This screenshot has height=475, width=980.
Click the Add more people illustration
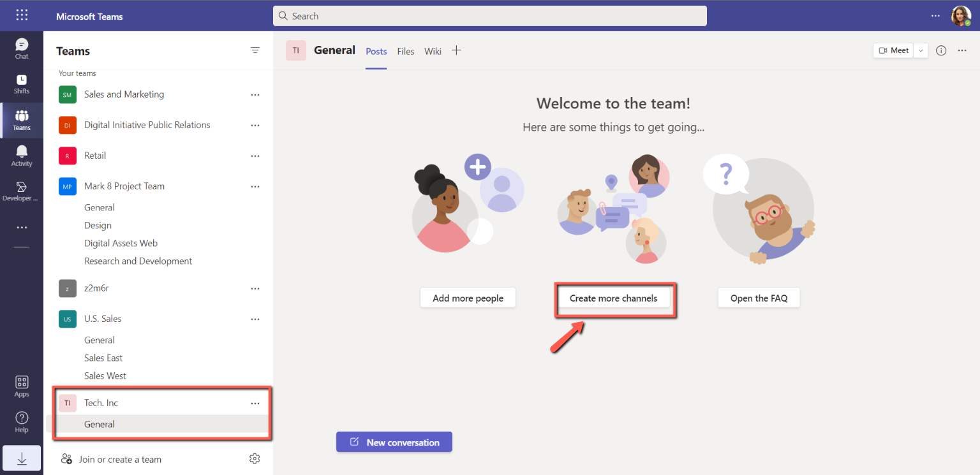coord(468,204)
